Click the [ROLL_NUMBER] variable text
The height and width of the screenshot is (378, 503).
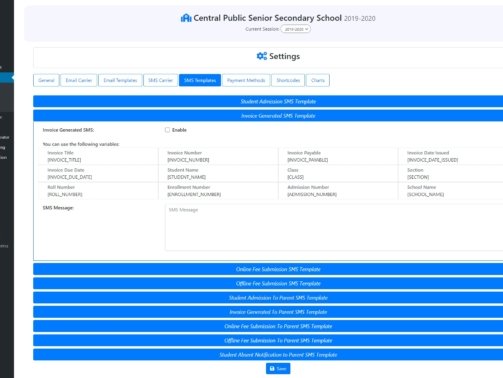click(65, 194)
